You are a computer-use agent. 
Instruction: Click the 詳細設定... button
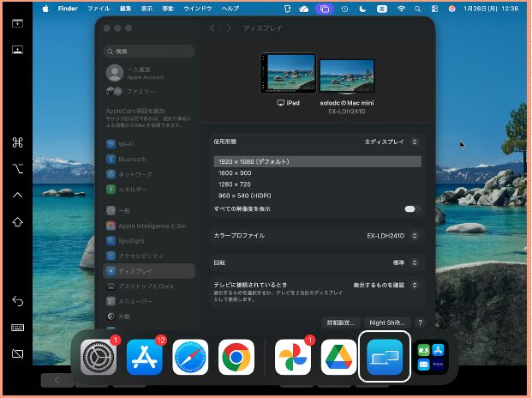tap(339, 323)
